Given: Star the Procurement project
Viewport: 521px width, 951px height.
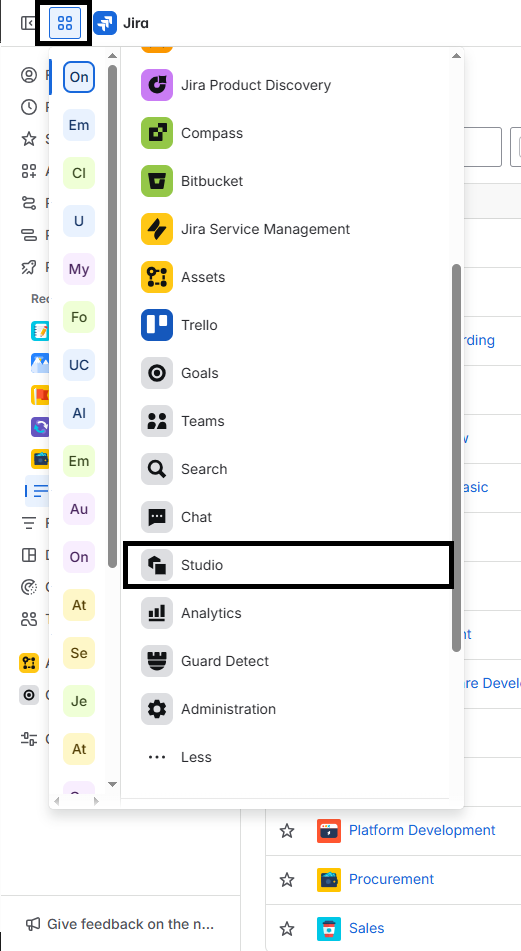Looking at the screenshot, I should pyautogui.click(x=287, y=879).
